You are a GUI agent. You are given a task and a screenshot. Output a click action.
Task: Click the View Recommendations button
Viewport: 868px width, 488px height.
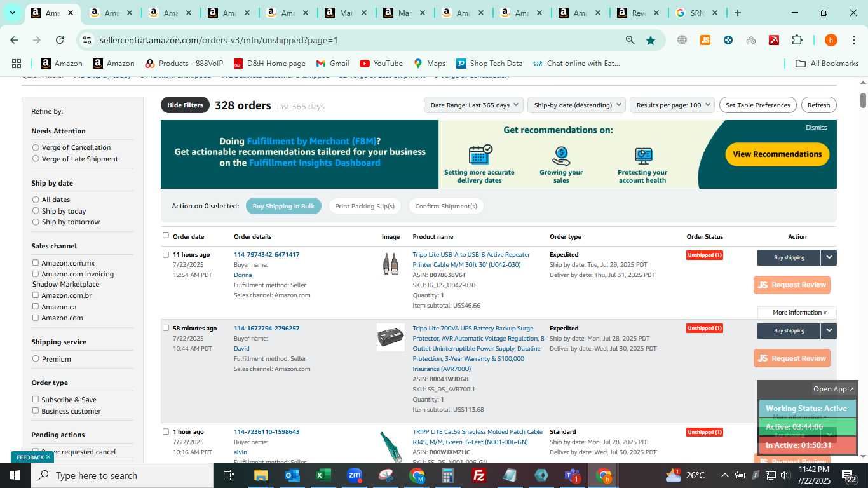(777, 154)
